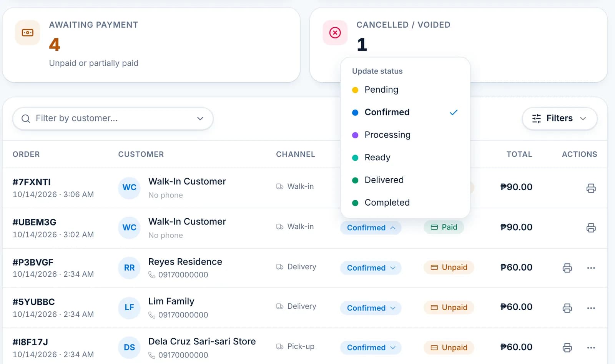The image size is (615, 364).
Task: Open more actions for order #I8F17J
Action: point(591,348)
